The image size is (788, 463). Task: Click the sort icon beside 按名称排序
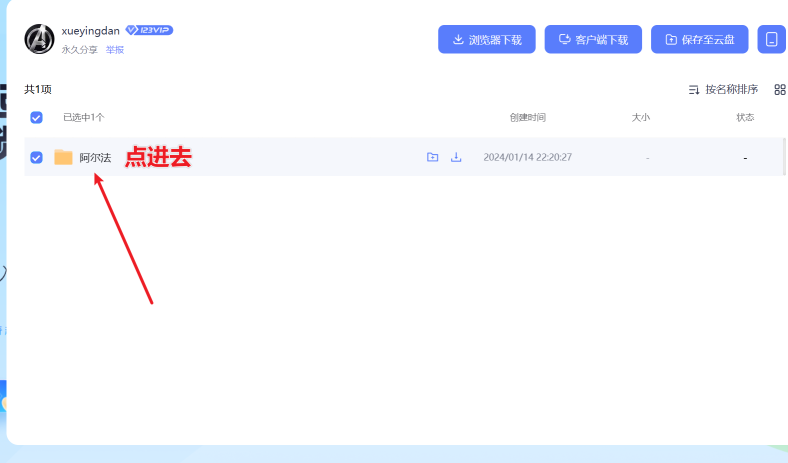[x=694, y=90]
